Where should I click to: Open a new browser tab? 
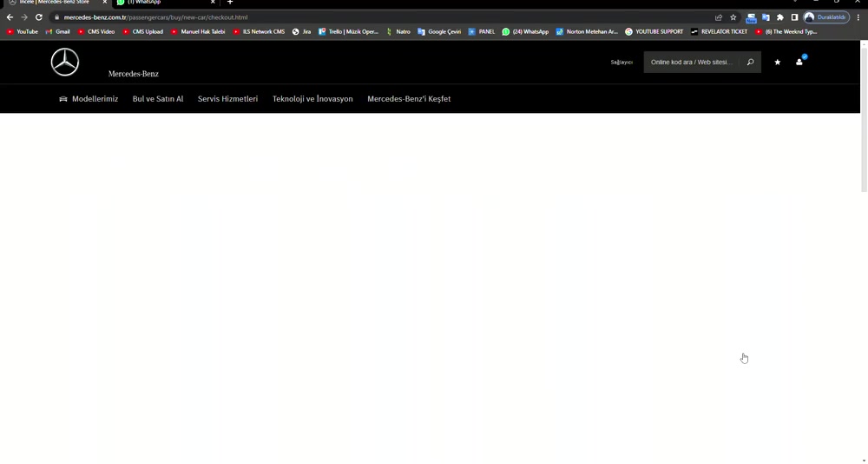[230, 3]
